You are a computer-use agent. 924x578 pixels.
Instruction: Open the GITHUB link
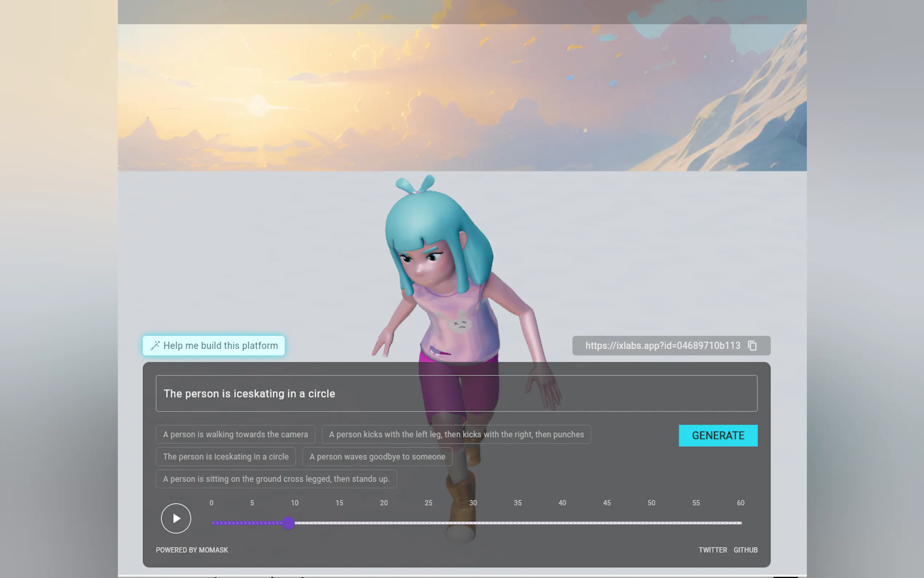(x=745, y=550)
